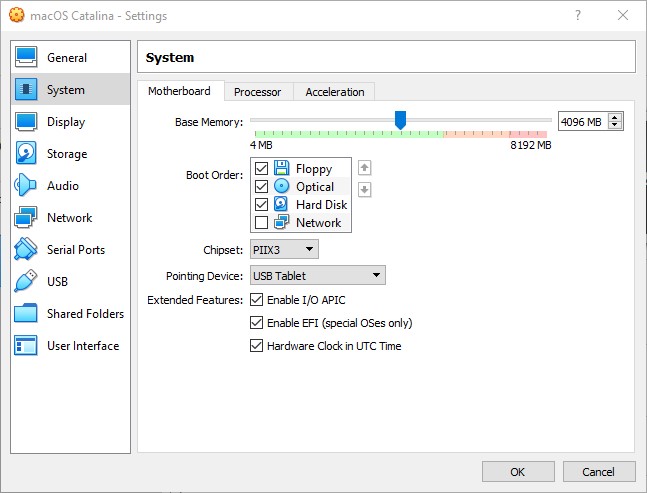Switch to the Motherboard tab
Screen dimensions: 647x493
pyautogui.click(x=179, y=91)
